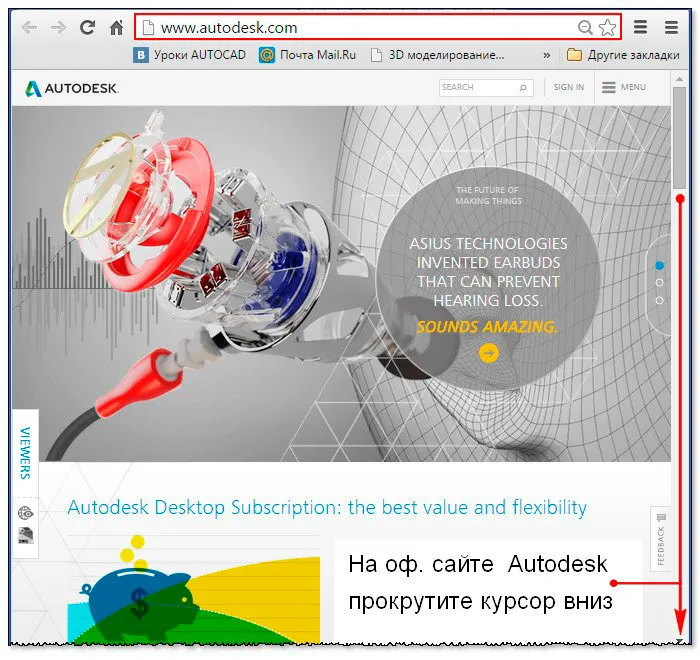Click the DWG file icon in side panel
The width and height of the screenshot is (700, 660).
[x=26, y=535]
